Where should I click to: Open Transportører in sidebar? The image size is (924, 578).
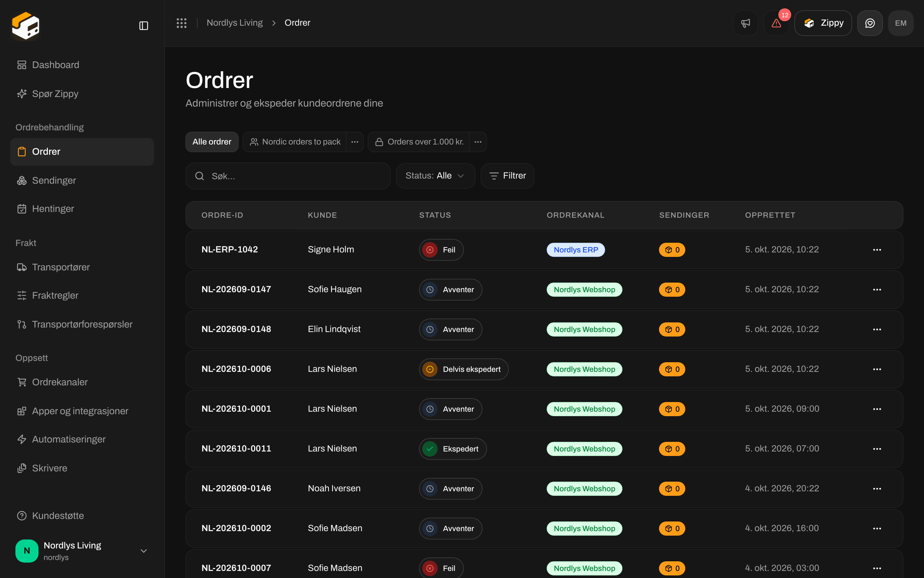(82, 267)
